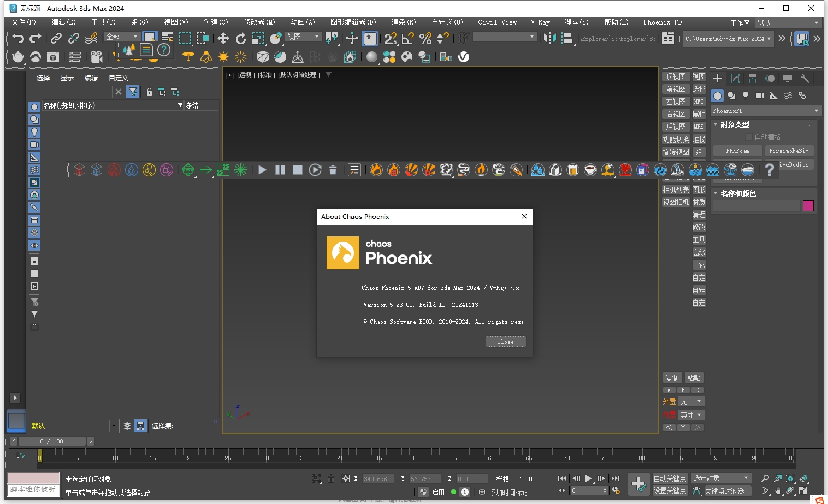
Task: Select the Link (chain) tool
Action: 56,38
